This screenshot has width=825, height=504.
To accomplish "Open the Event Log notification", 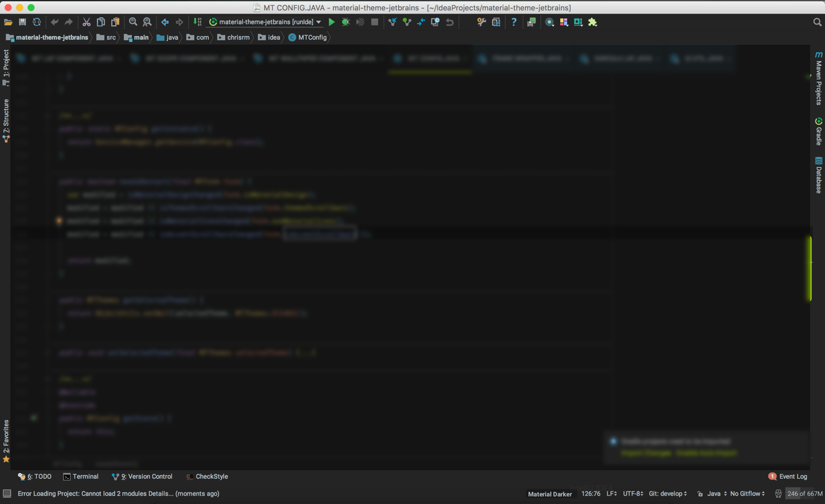I will point(792,476).
